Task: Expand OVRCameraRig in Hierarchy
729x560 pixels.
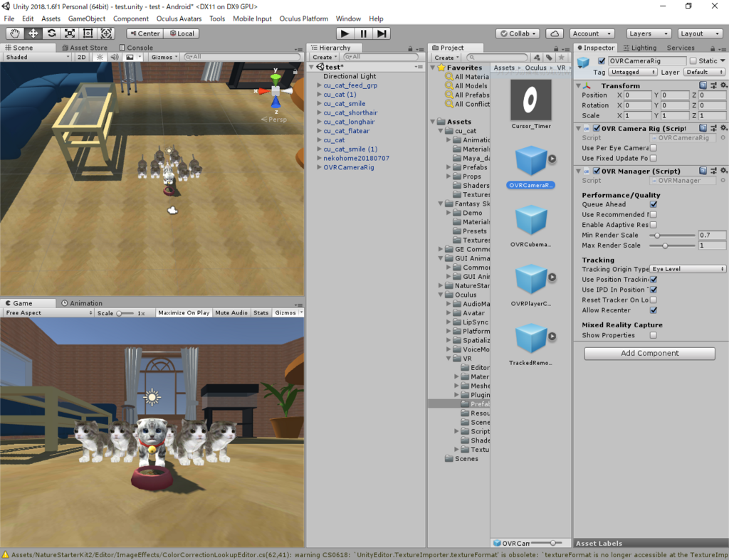Action: (319, 167)
